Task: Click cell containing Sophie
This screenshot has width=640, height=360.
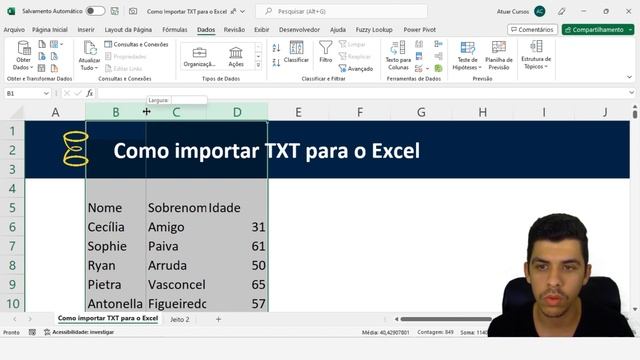Action: click(x=116, y=246)
